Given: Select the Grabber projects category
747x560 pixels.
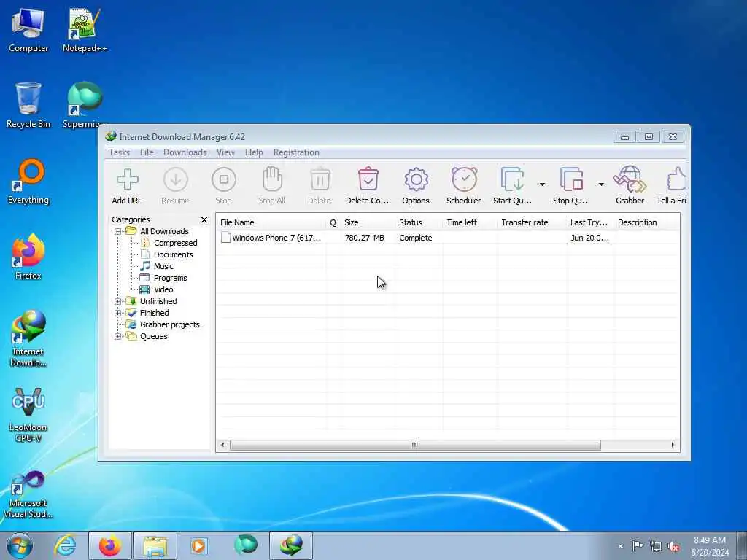Looking at the screenshot, I should point(169,324).
